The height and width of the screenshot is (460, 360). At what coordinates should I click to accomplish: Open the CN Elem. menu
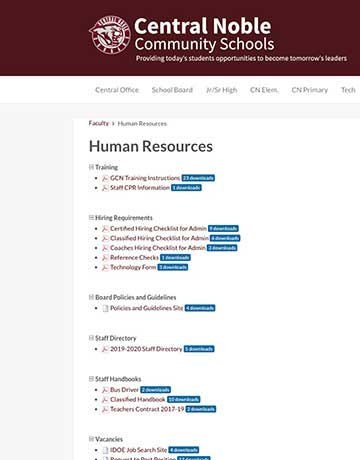tap(264, 90)
